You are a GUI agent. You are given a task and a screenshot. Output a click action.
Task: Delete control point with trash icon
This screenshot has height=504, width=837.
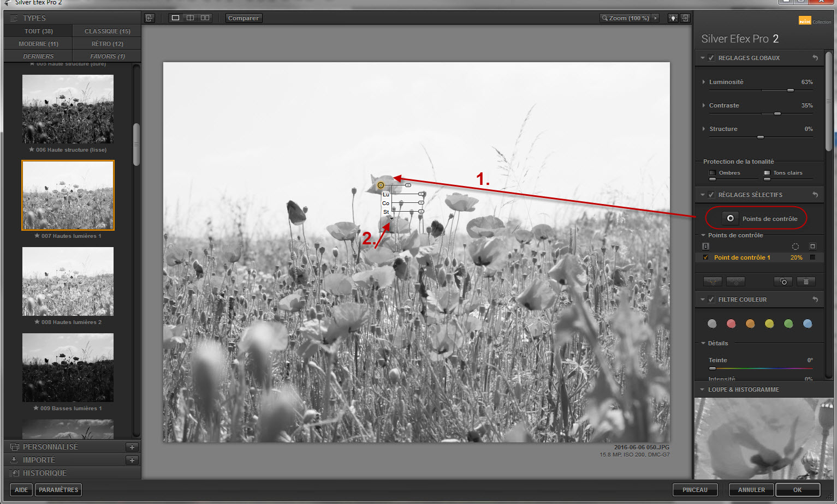click(x=806, y=281)
